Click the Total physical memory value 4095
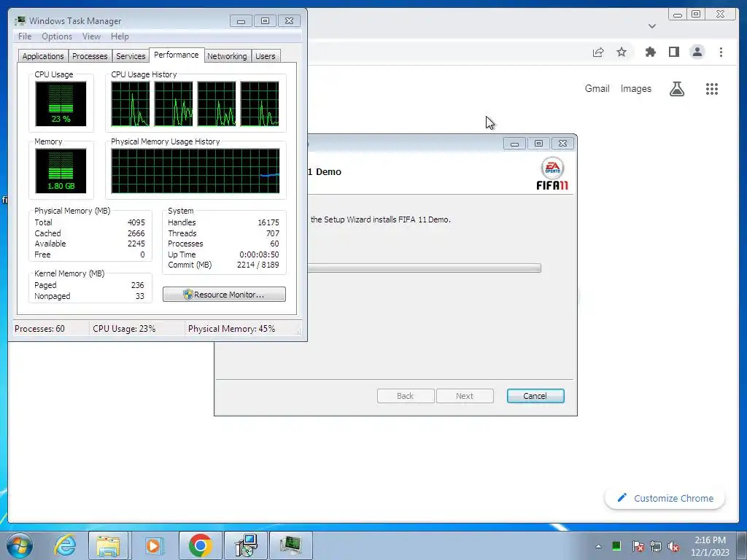This screenshot has width=747, height=560. (x=136, y=222)
